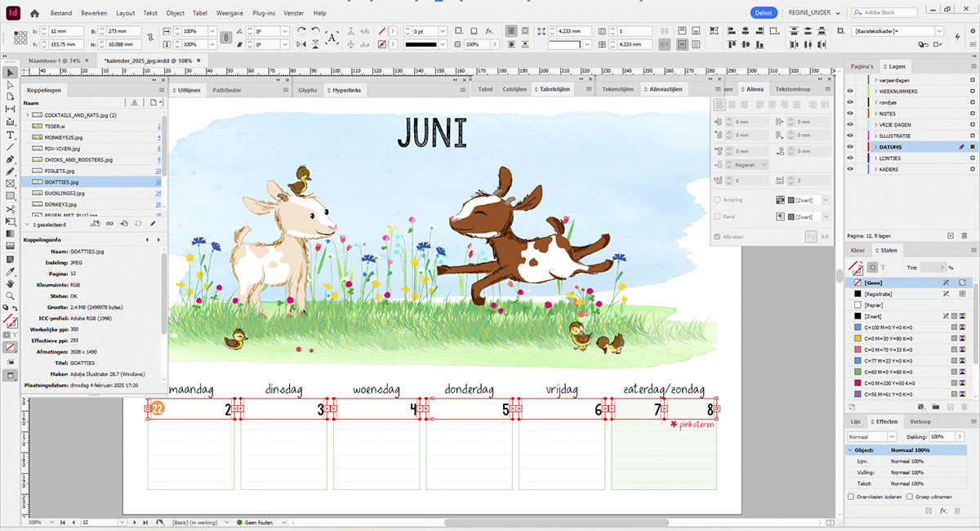
Task: Select the Gradient Swatch tool
Action: pos(11,234)
